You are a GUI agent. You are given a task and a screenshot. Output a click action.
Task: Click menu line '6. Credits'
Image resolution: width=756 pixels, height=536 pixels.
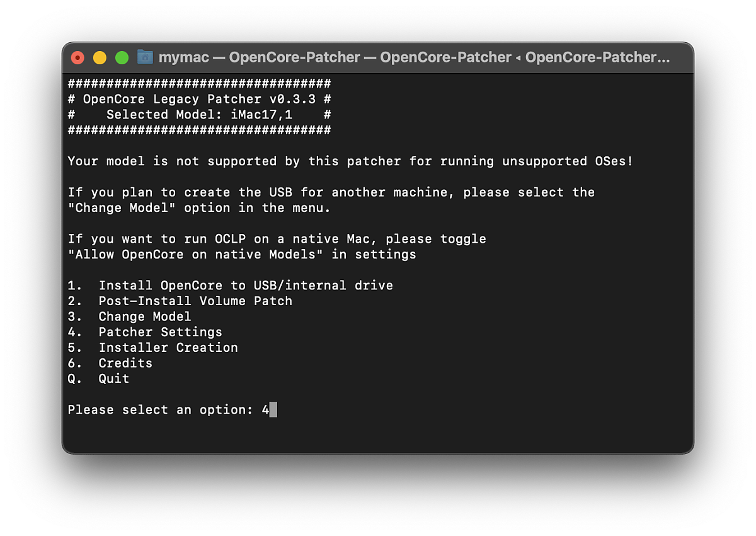(x=110, y=363)
